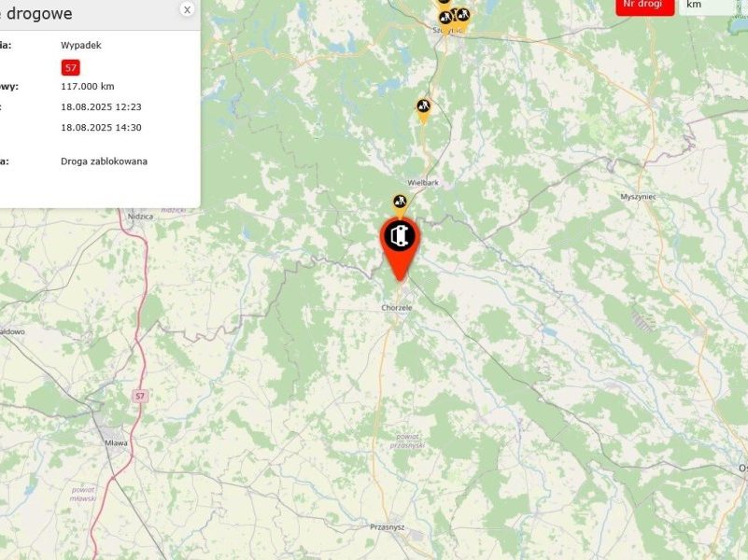Screen dimensions: 748x560
Task: Select the roadworks marker north of Wielbark
Action: click(423, 110)
